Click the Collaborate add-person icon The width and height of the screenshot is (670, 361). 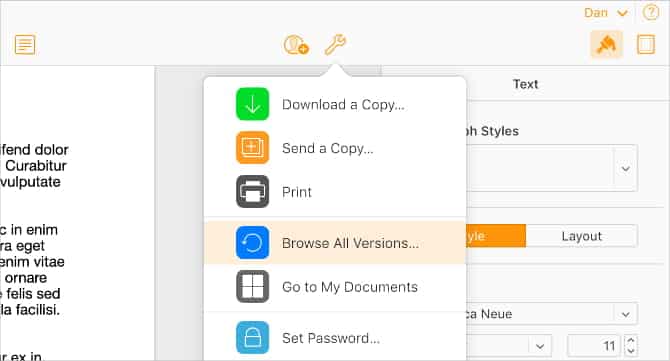296,44
